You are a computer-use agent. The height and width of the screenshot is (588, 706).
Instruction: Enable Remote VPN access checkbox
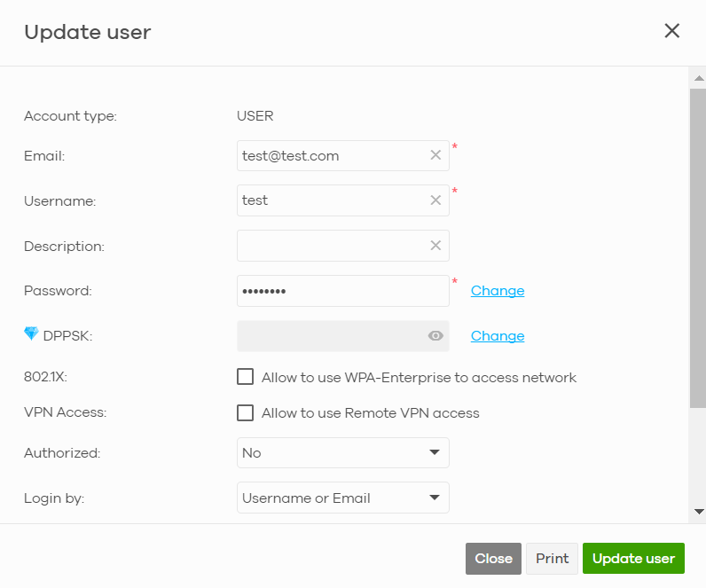point(246,412)
